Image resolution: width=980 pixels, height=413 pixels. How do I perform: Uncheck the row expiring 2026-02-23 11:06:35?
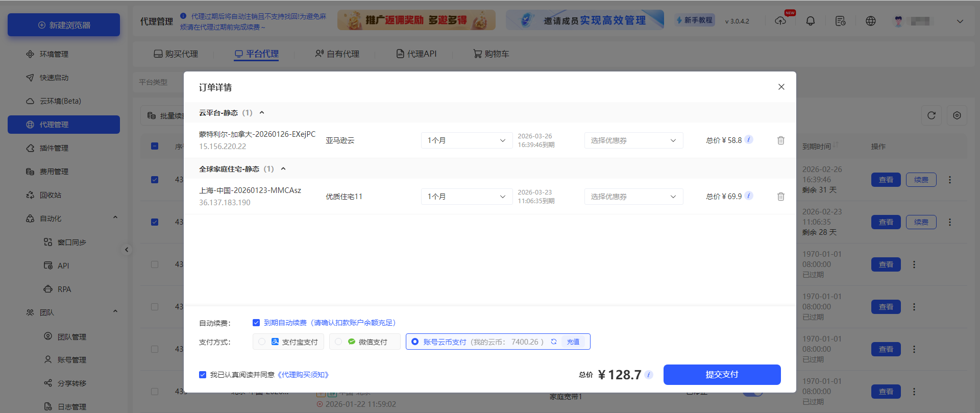click(x=155, y=222)
